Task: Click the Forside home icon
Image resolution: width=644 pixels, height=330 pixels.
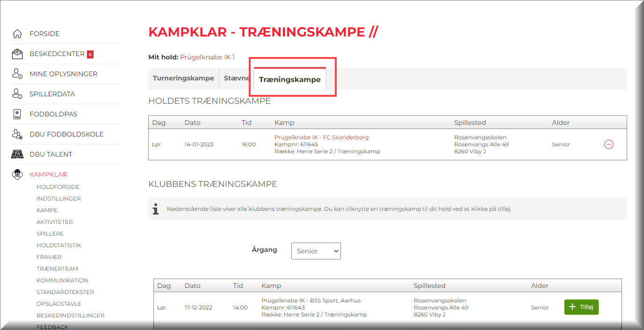Action: click(x=17, y=34)
